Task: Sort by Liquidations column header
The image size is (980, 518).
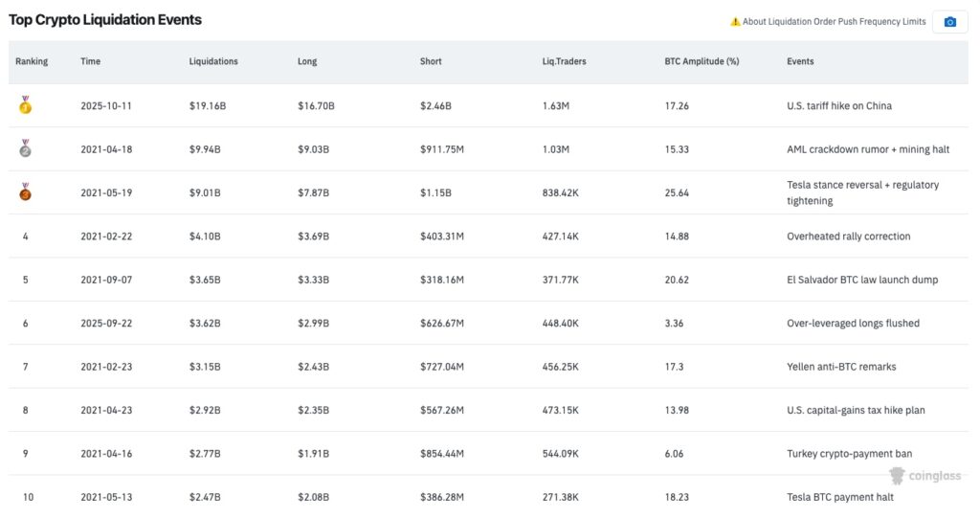Action: pyautogui.click(x=213, y=61)
